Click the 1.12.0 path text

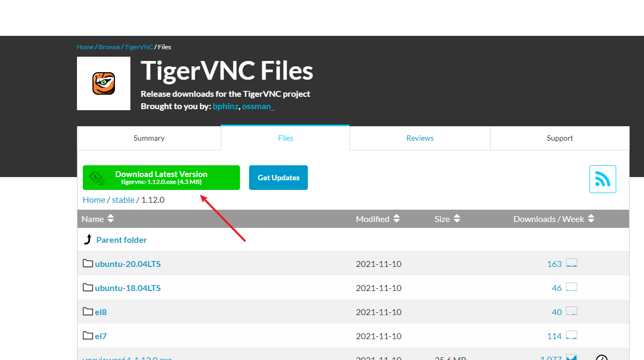pyautogui.click(x=153, y=200)
